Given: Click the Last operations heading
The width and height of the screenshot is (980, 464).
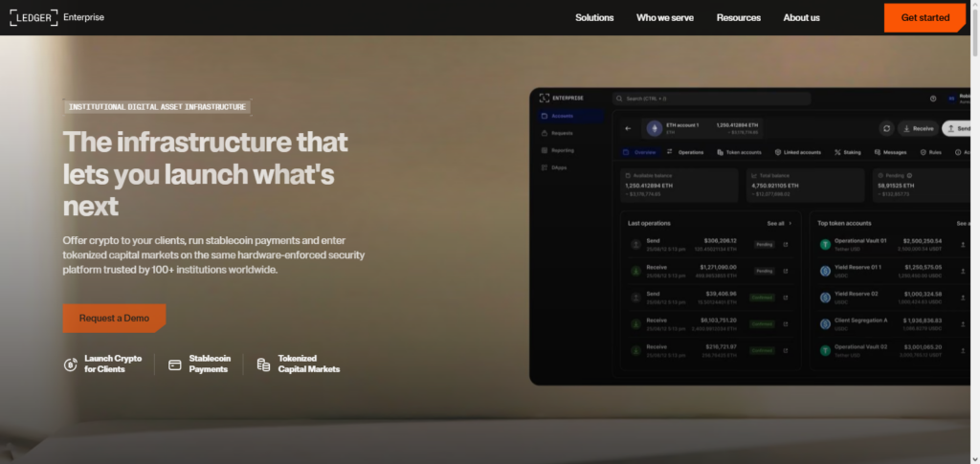Looking at the screenshot, I should pyautogui.click(x=649, y=223).
